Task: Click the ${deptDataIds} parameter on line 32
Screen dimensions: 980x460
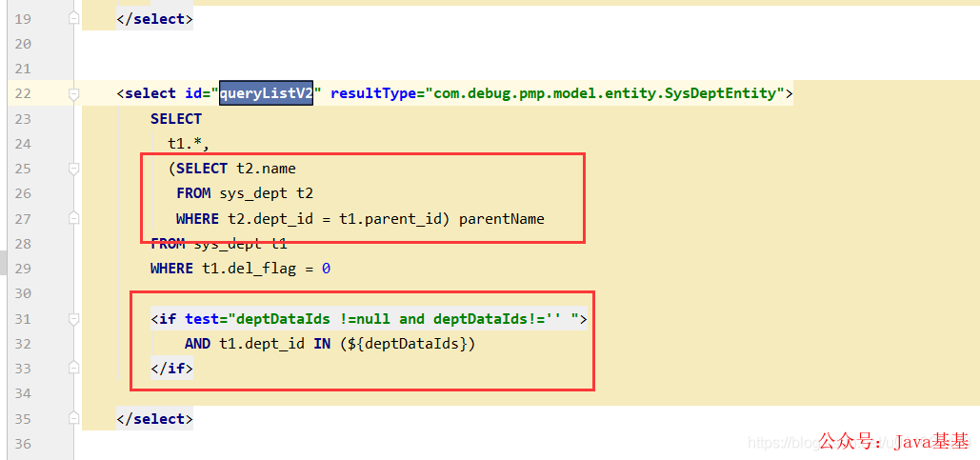Action: coord(409,344)
